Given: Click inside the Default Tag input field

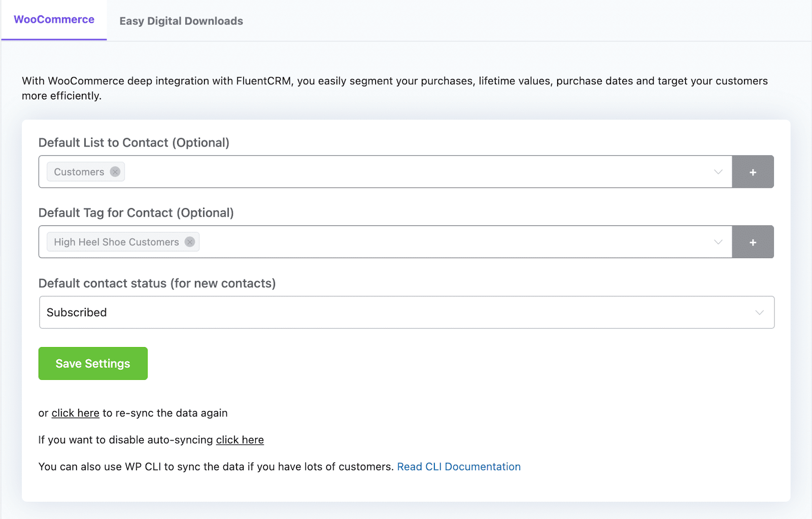Looking at the screenshot, I should (385, 242).
